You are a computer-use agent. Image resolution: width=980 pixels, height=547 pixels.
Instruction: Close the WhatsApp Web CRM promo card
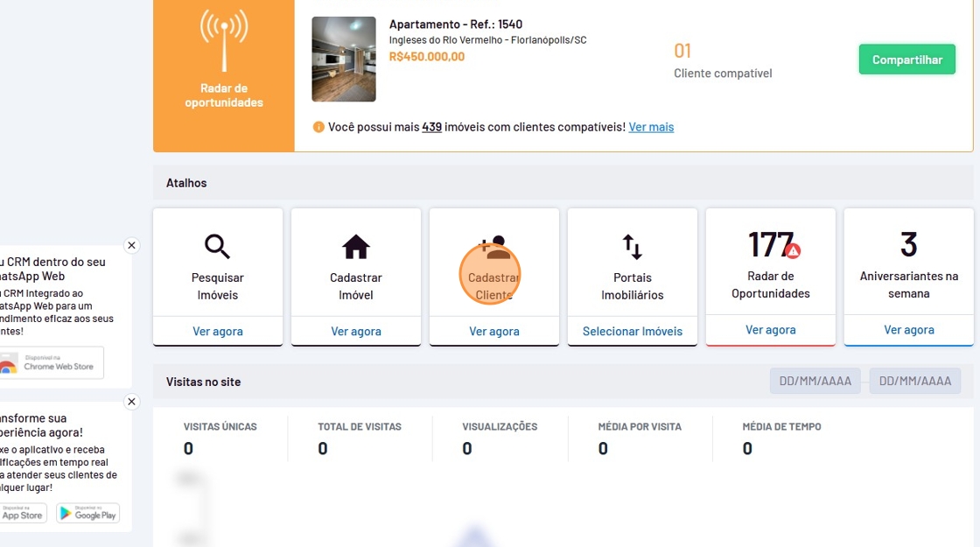[x=131, y=246]
